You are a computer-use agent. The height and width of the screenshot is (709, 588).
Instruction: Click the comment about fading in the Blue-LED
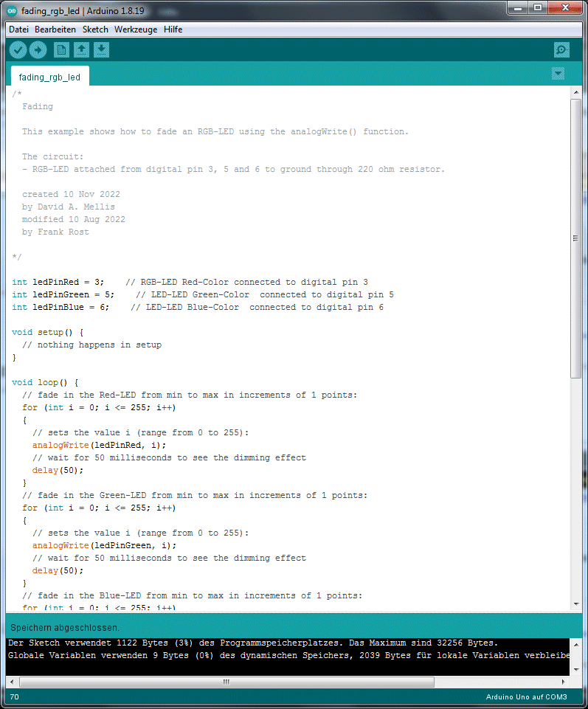pyautogui.click(x=193, y=596)
